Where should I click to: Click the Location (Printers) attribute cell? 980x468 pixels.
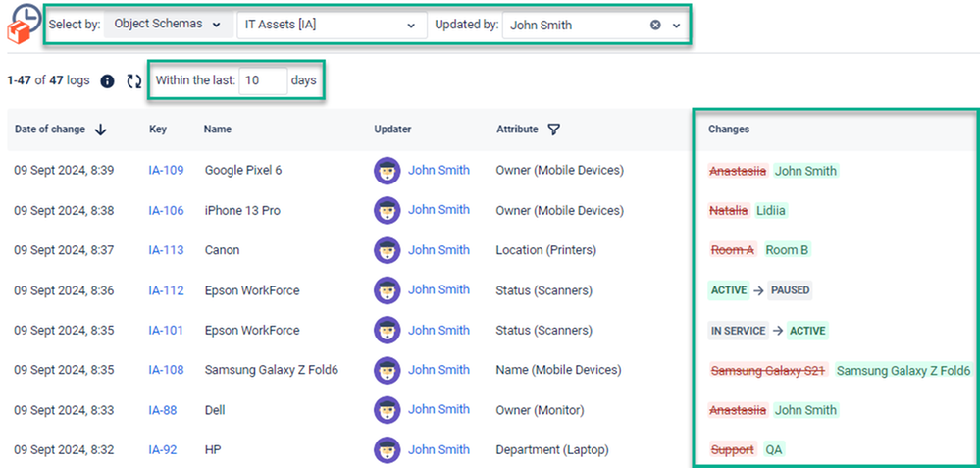click(545, 250)
